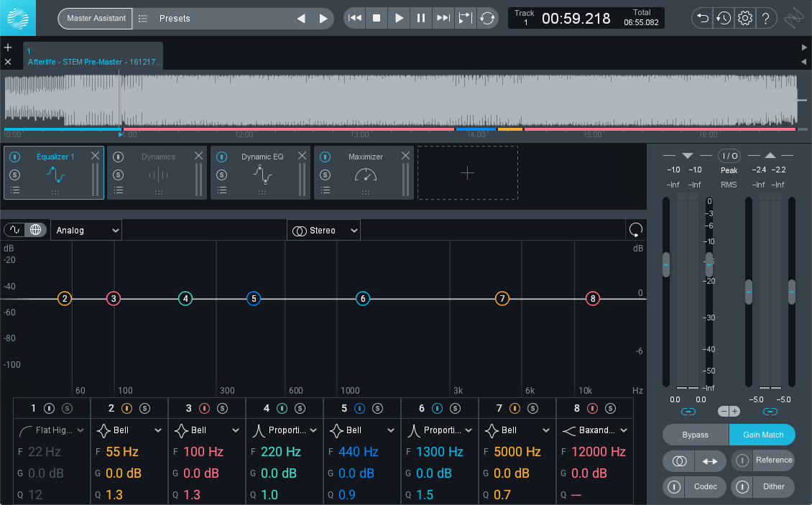
Task: Select the Afterlife STEM Pre-Master tab
Action: [x=93, y=56]
